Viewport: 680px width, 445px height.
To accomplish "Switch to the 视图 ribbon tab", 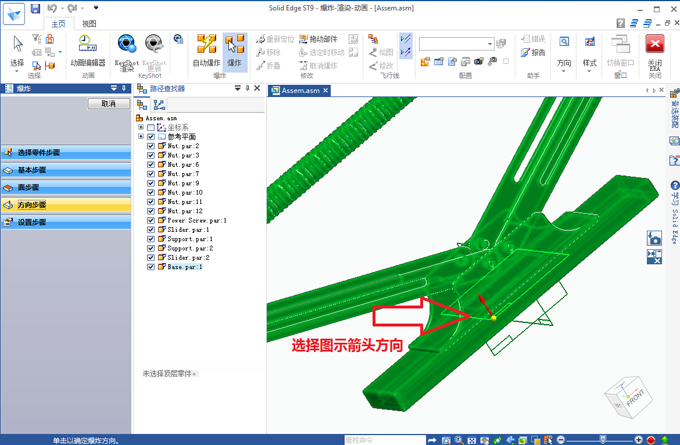I will tap(89, 23).
